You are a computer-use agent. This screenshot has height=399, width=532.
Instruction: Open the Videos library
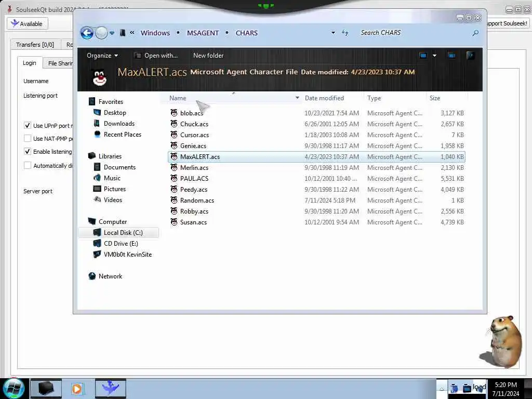[x=113, y=199]
